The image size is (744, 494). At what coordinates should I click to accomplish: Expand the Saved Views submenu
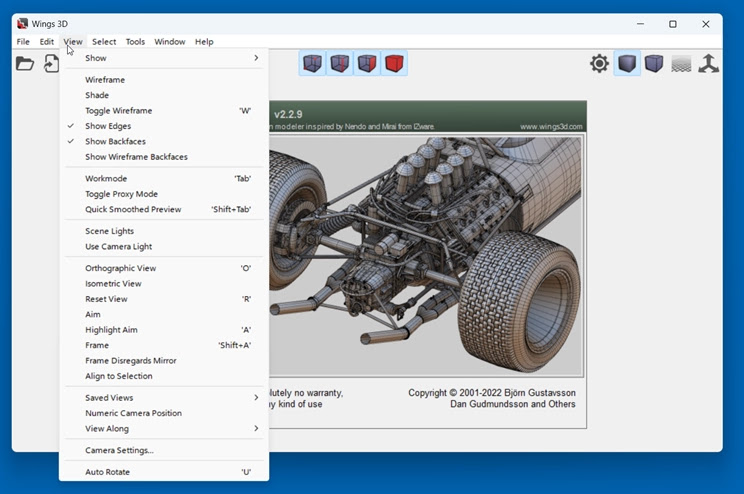click(x=164, y=398)
